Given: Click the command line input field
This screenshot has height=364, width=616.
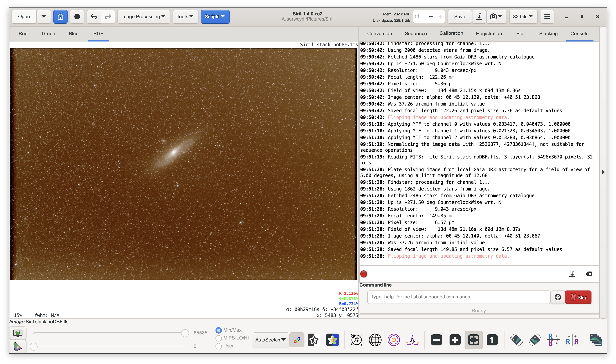Looking at the screenshot, I should coord(459,297).
